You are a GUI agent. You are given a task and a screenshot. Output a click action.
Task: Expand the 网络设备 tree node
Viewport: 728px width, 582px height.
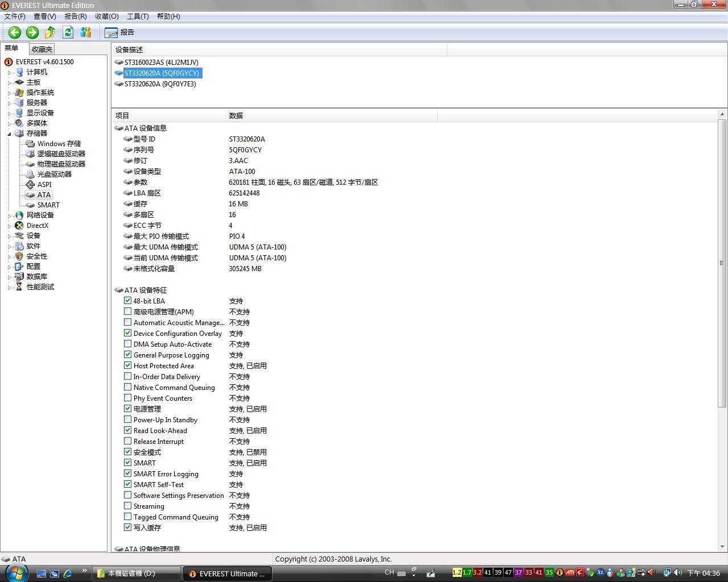[10, 216]
